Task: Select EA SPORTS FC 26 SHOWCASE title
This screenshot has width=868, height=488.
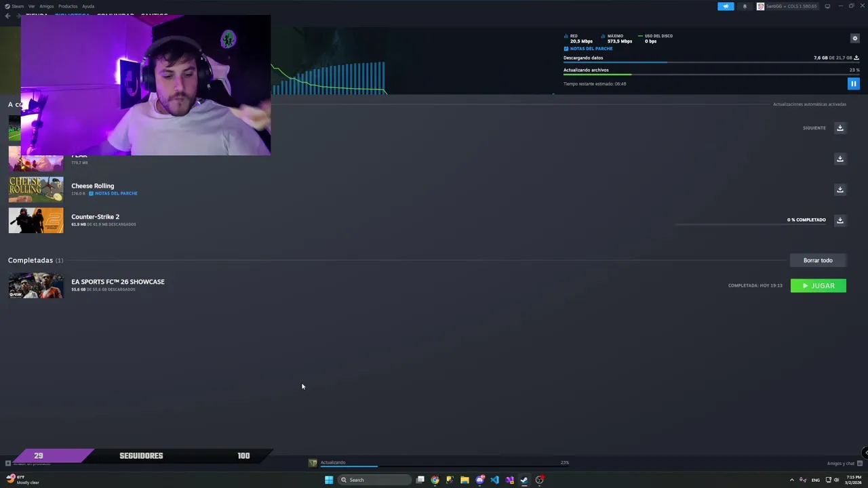Action: [118, 282]
